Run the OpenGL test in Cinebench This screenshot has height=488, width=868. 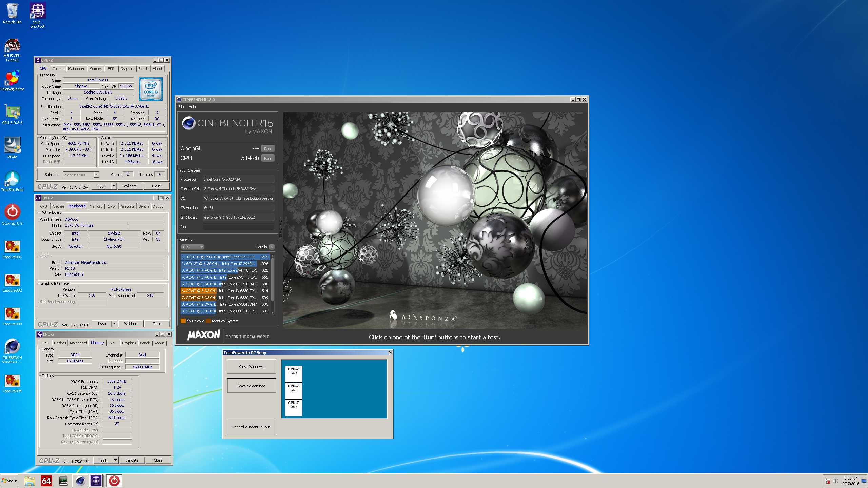(267, 149)
